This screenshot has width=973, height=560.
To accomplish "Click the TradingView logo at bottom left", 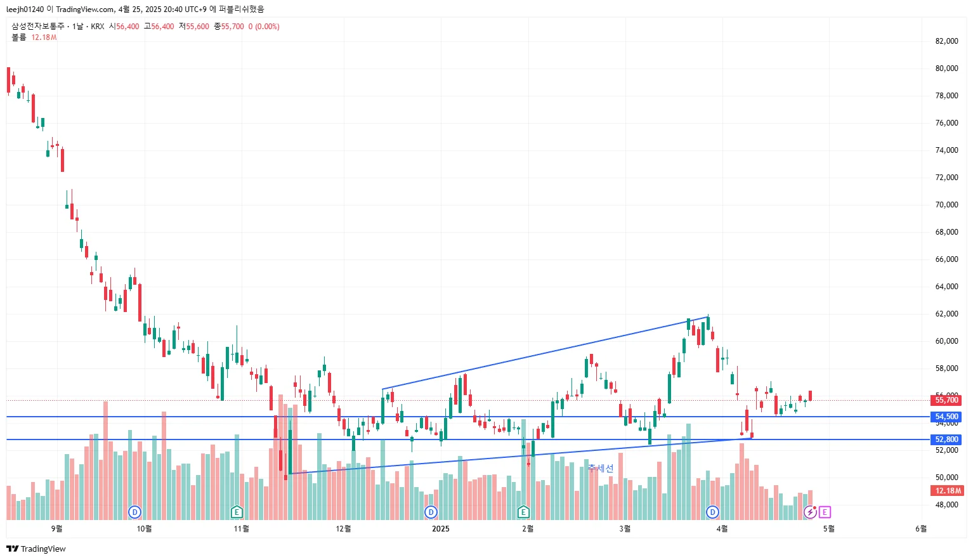I will point(36,549).
